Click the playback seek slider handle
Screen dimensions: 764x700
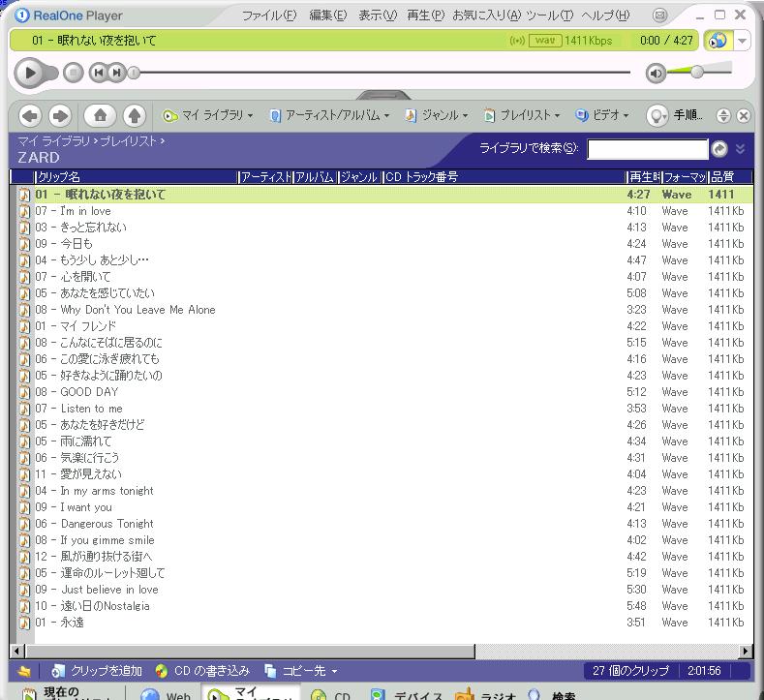click(x=134, y=73)
